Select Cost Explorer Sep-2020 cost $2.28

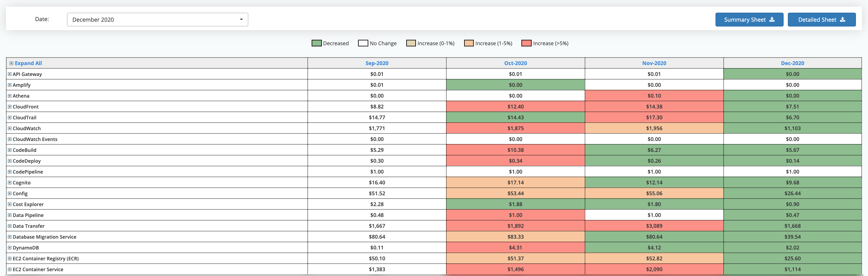click(377, 204)
